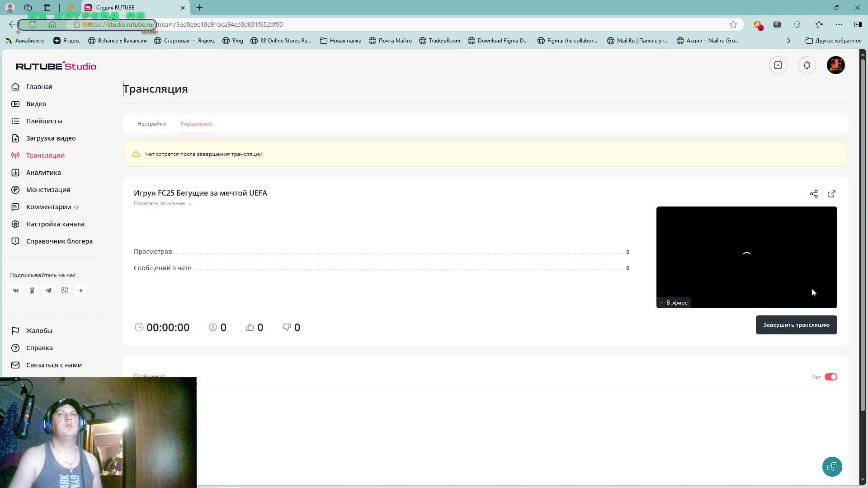Open the Telegram social icon
This screenshot has width=868, height=488.
coord(48,291)
